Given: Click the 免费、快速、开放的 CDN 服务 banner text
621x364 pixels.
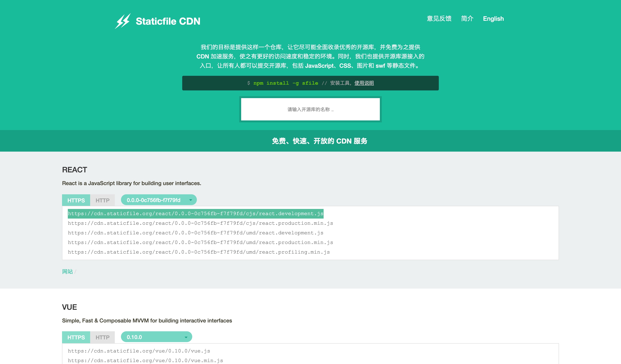Looking at the screenshot, I should click(x=320, y=141).
